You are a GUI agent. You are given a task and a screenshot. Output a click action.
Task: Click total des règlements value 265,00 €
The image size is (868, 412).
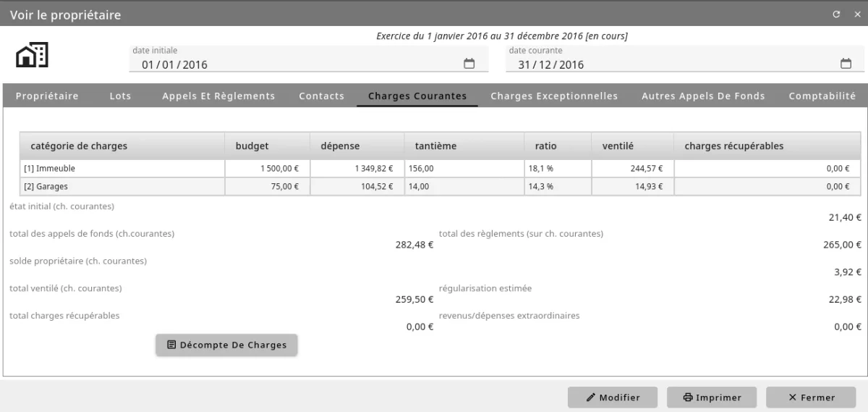pos(843,245)
